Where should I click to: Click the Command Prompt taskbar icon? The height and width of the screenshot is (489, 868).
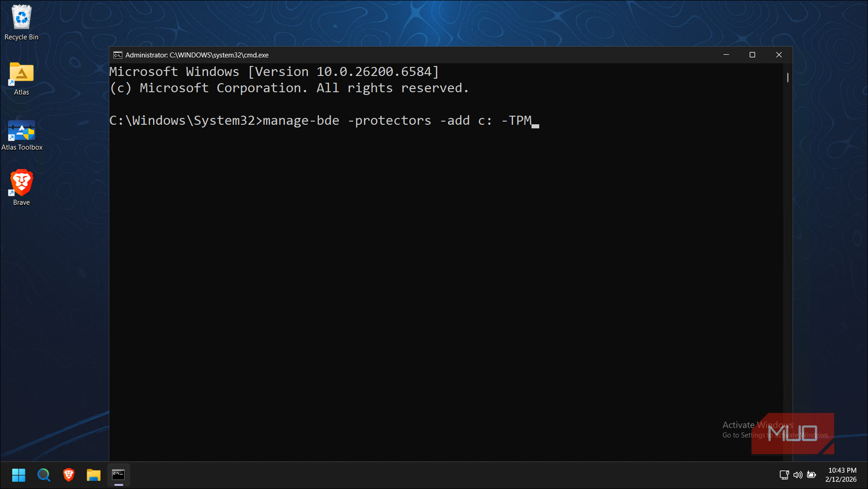point(118,475)
